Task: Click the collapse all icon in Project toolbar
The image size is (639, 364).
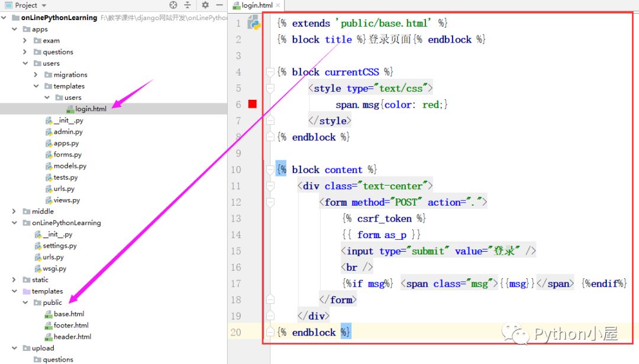Action: tap(187, 5)
